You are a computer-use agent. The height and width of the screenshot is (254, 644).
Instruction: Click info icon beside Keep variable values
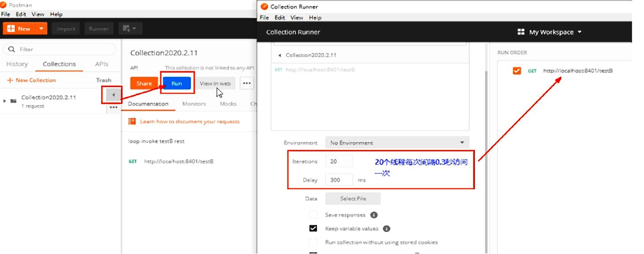pyautogui.click(x=386, y=228)
